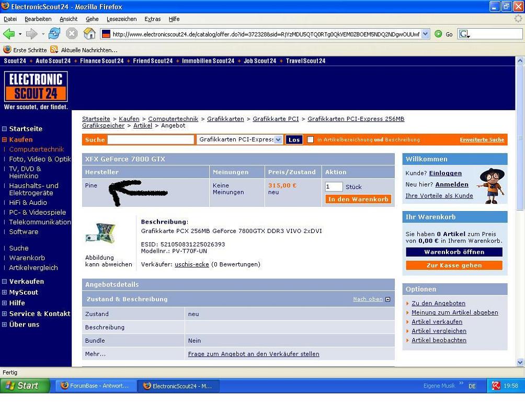Click the mascot character in Willkommen box

click(x=492, y=185)
